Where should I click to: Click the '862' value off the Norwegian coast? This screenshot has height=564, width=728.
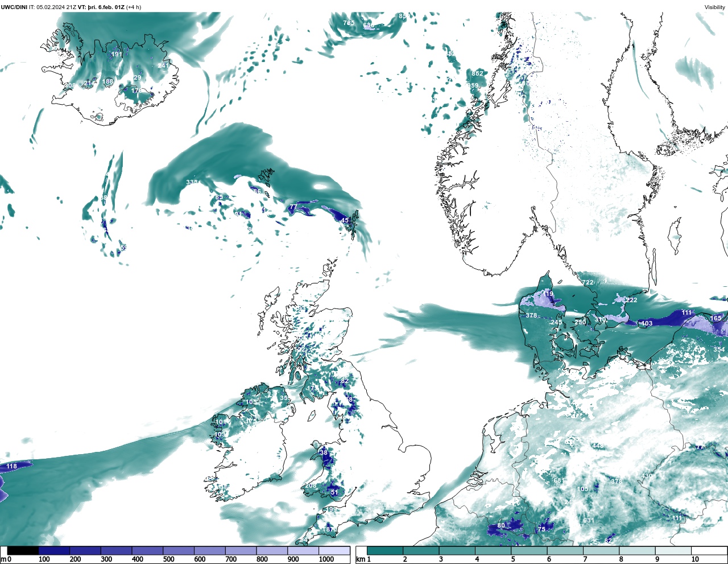pyautogui.click(x=478, y=73)
